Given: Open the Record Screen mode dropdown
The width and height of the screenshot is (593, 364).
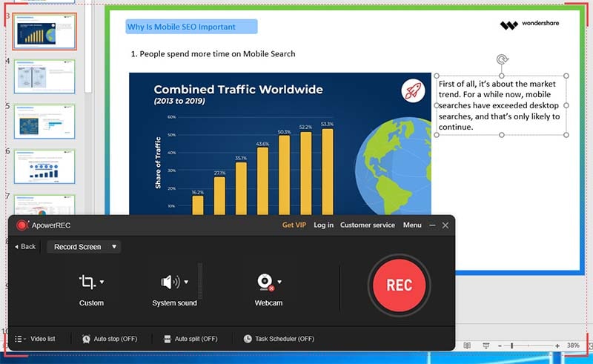Looking at the screenshot, I should click(x=84, y=247).
